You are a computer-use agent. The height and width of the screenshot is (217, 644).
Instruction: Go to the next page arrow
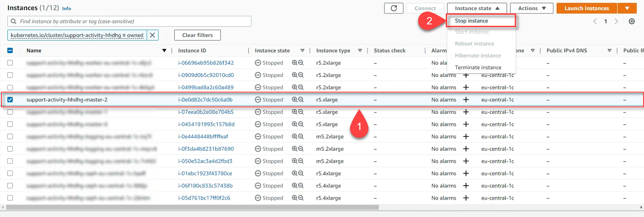pyautogui.click(x=616, y=21)
